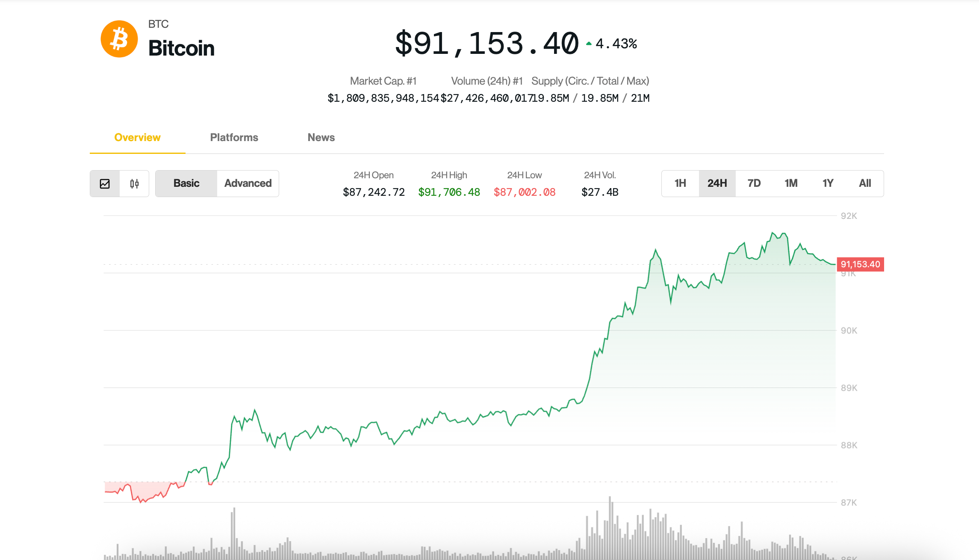Select the 1M timeframe

point(791,183)
